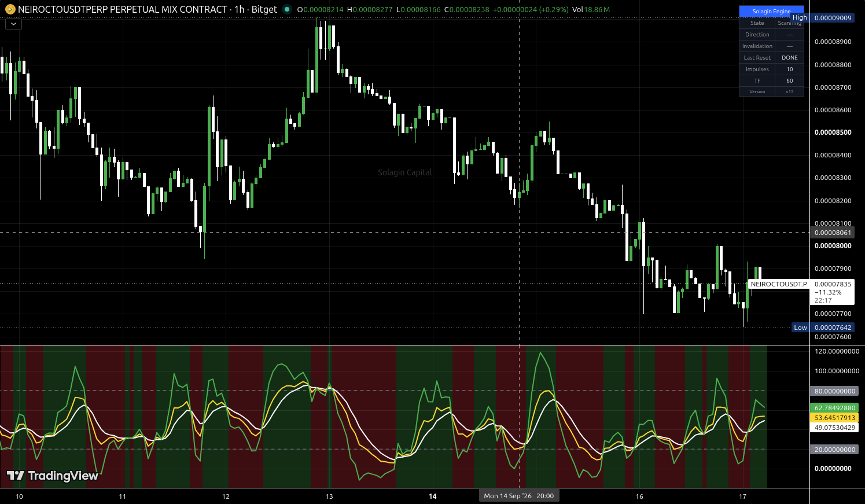The height and width of the screenshot is (504, 865).
Task: Click the close value C0.00008238
Action: pyautogui.click(x=467, y=10)
